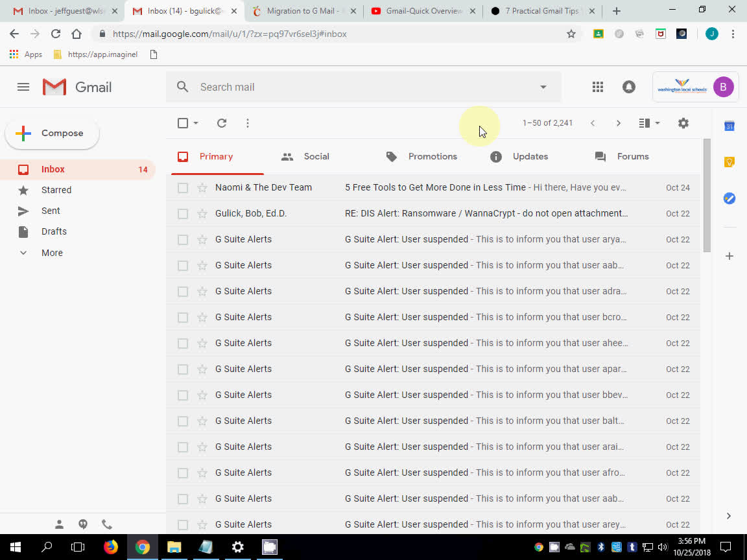This screenshot has height=560, width=747.
Task: Click the Get Add-ons plus icon
Action: (x=729, y=255)
